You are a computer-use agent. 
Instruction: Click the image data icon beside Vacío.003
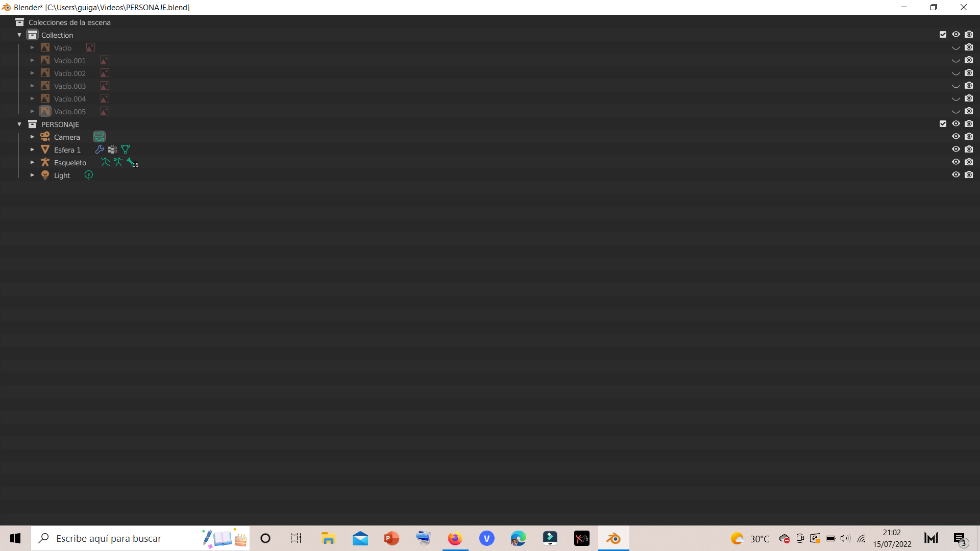click(x=105, y=86)
